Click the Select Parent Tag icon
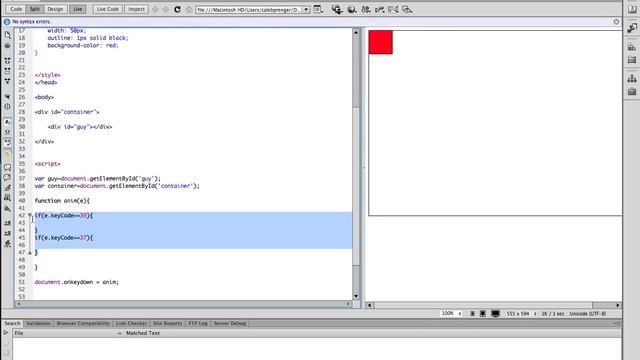 click(x=7, y=96)
